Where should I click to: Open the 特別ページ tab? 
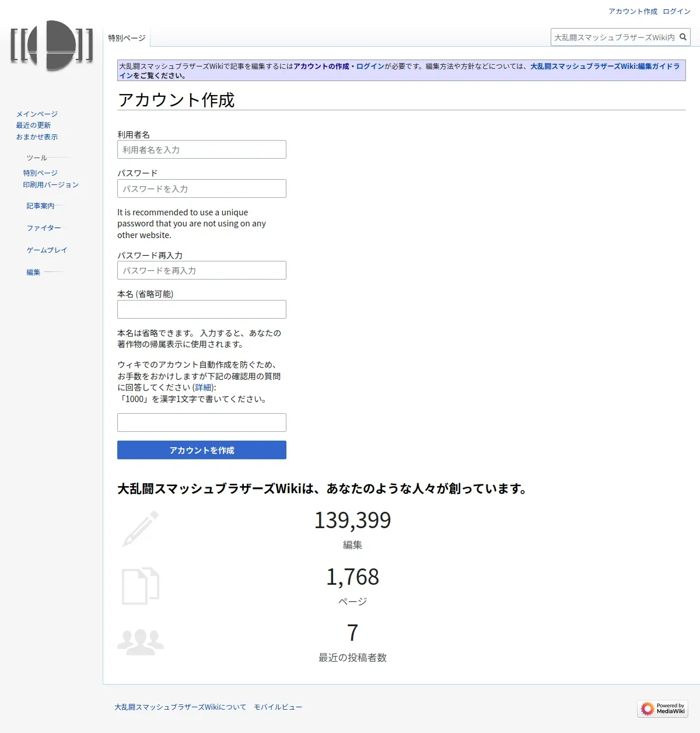point(127,38)
